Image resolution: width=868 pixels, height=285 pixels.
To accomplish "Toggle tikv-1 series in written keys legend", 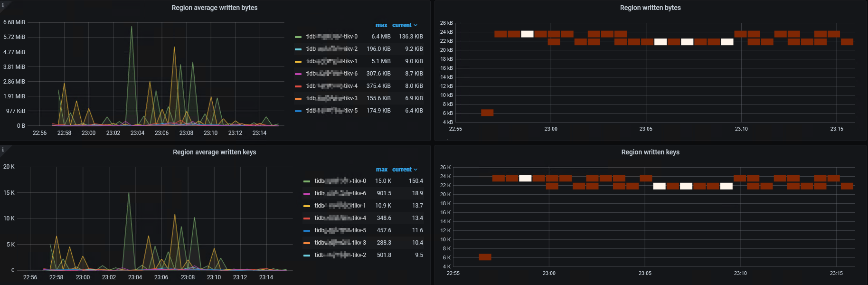I will [x=340, y=206].
